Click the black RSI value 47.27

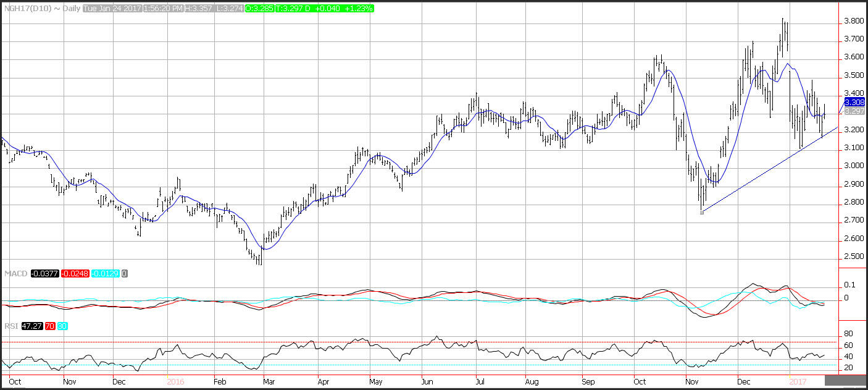click(x=32, y=326)
